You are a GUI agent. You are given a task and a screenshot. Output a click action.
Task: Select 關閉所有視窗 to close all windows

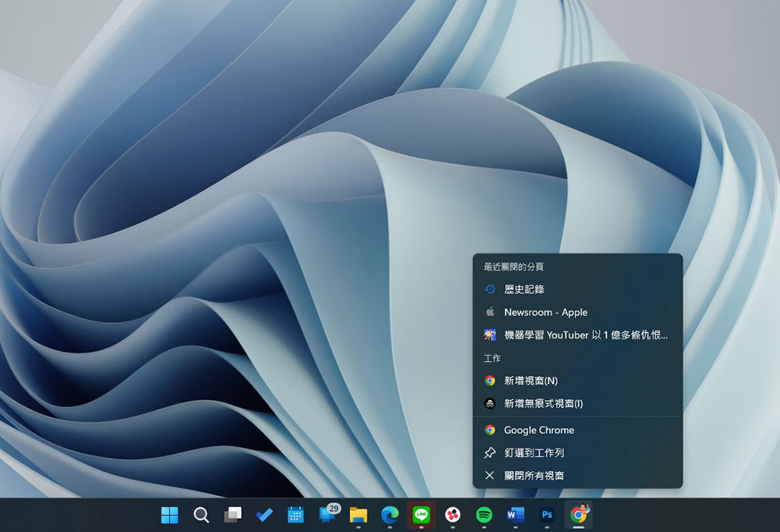pyautogui.click(x=534, y=475)
